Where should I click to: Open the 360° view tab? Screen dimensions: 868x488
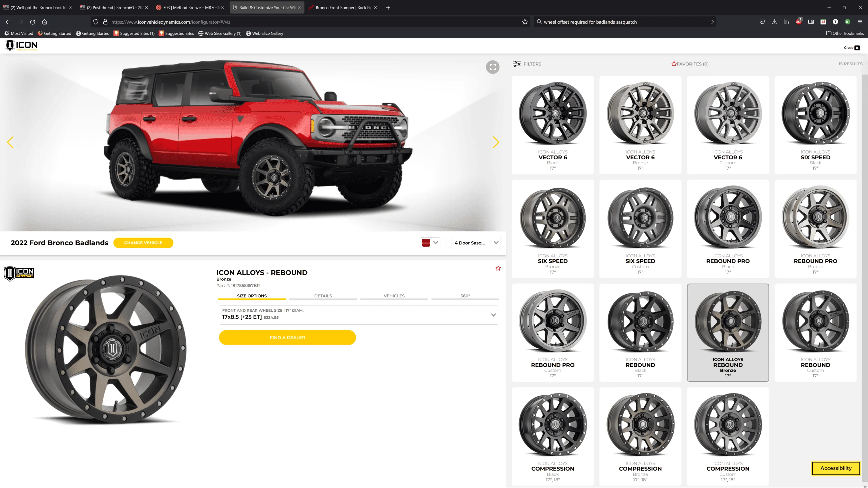tap(465, 296)
